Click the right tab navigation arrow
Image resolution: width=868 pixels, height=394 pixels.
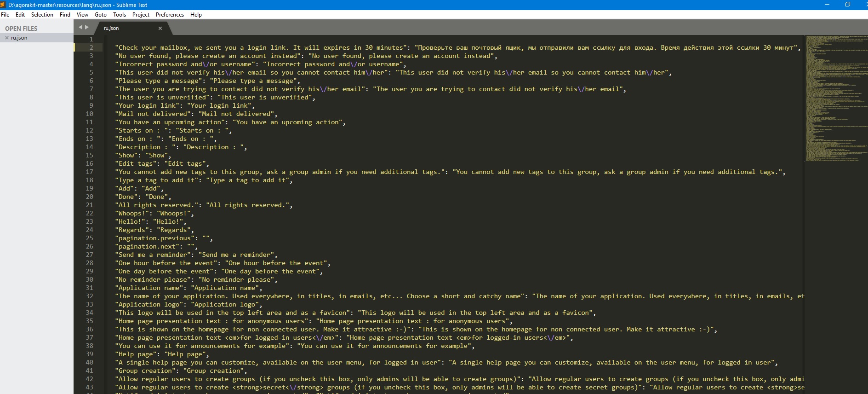pos(87,27)
